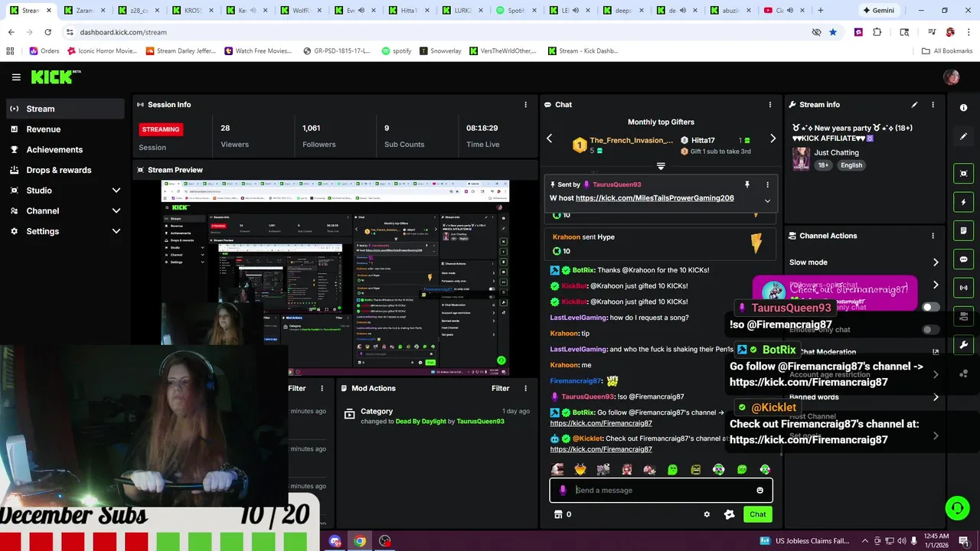Screen dimensions: 980x551
Task: Open Mod Actions options menu
Action: point(525,388)
